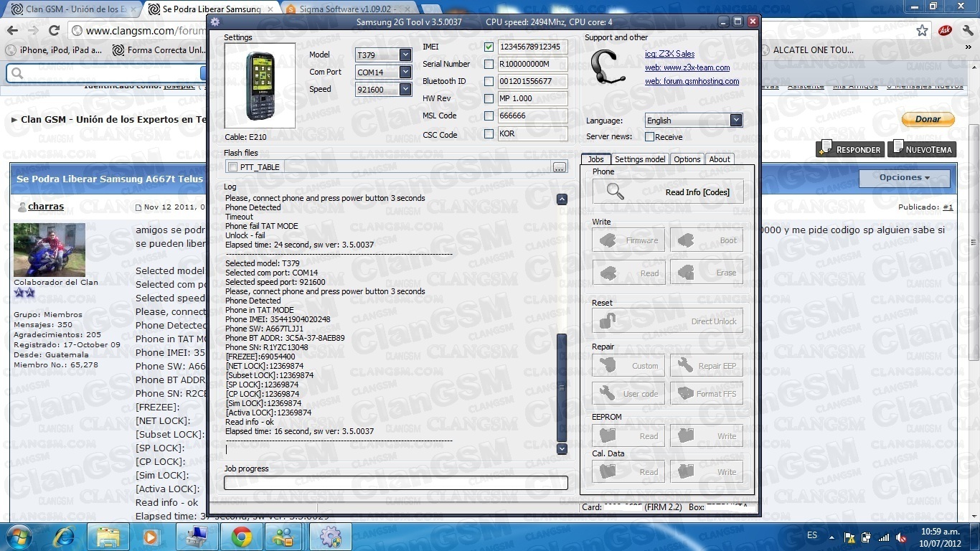Click the IMEI input field

532,47
